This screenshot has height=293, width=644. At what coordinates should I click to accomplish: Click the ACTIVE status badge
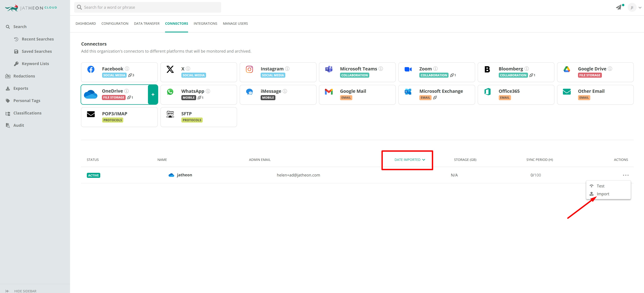click(x=94, y=175)
